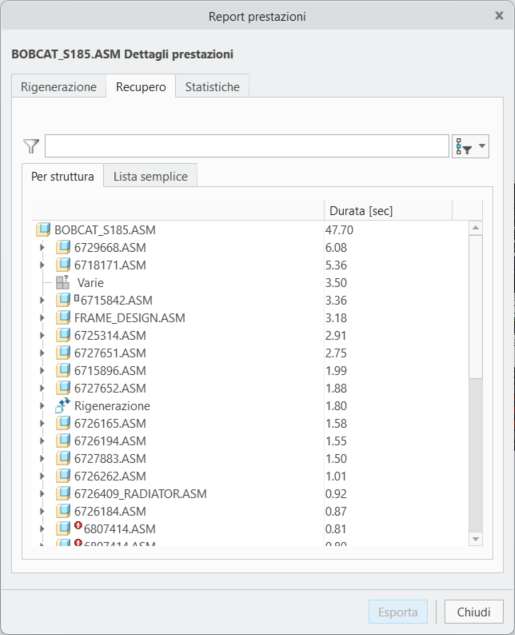Select the 6727652.ASM row label
515x635 pixels.
click(x=110, y=388)
